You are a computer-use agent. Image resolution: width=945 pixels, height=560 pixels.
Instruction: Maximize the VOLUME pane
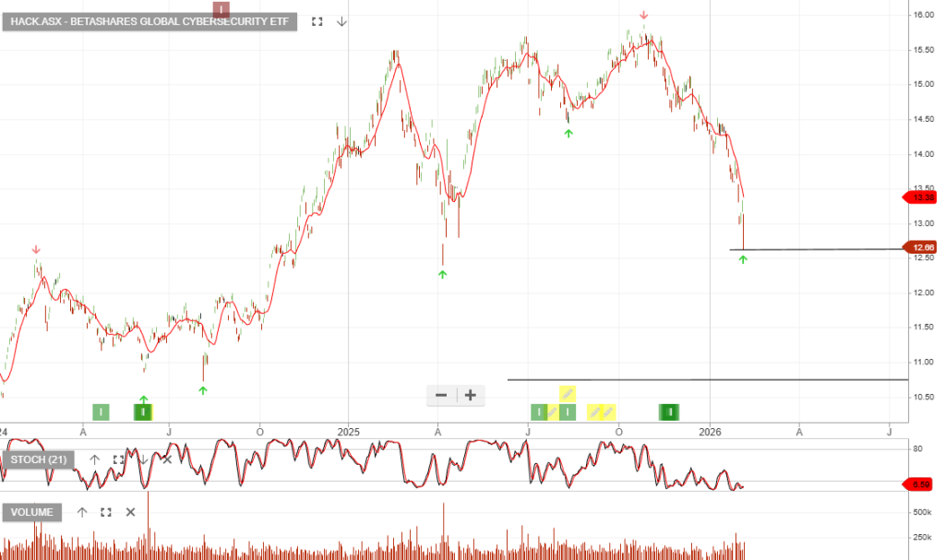tap(105, 512)
